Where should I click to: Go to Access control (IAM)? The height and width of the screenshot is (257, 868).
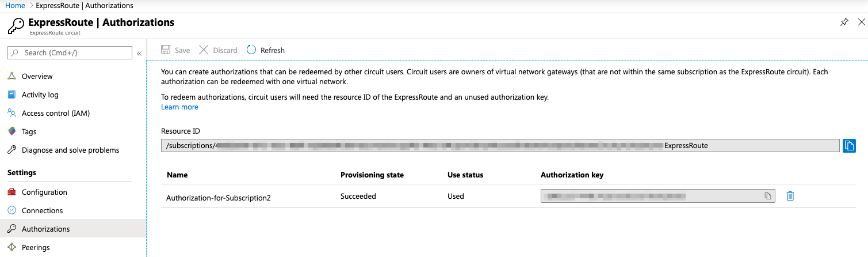(x=55, y=113)
